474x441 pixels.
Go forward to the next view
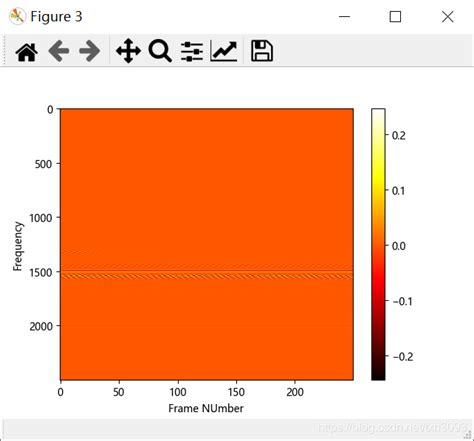click(x=90, y=51)
